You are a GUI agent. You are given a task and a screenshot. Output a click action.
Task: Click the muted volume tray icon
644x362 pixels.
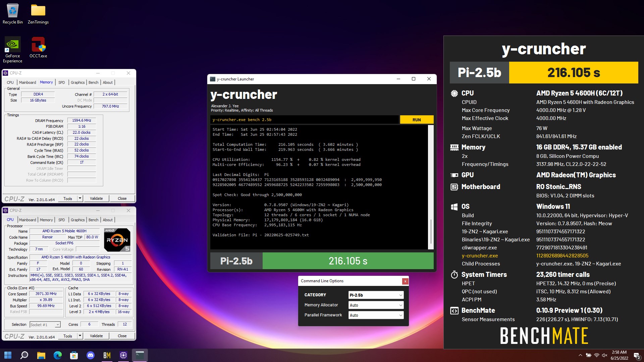[604, 355]
